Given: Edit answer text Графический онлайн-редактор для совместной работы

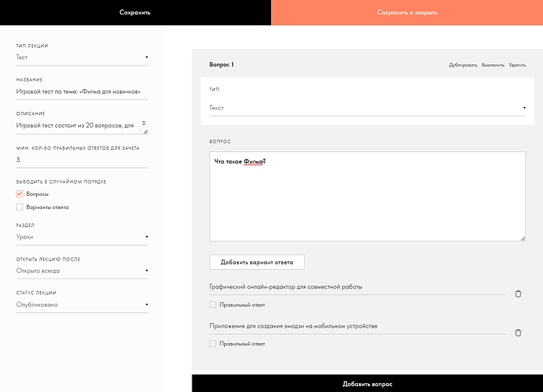Looking at the screenshot, I should (x=357, y=287).
